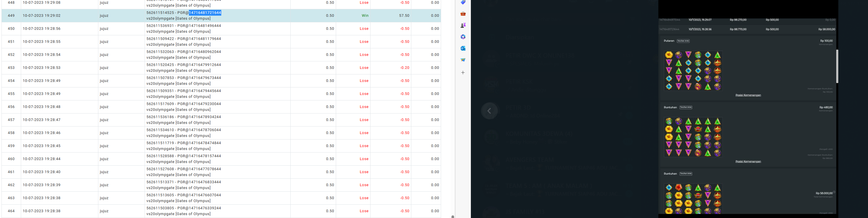
Task: Open Posisi Kemenangan link under Putaran section
Action: coord(748,95)
